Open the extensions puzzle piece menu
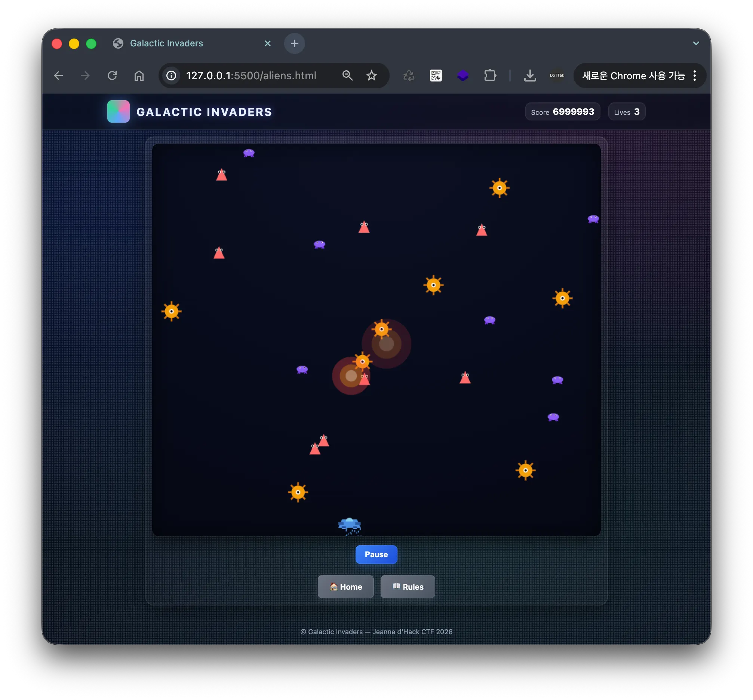Viewport: 753px width, 700px height. (490, 76)
